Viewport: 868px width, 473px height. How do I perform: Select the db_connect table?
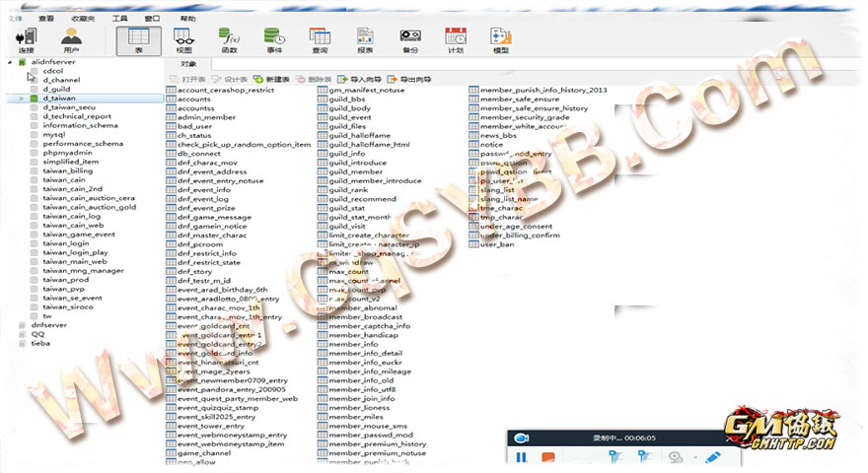[198, 154]
